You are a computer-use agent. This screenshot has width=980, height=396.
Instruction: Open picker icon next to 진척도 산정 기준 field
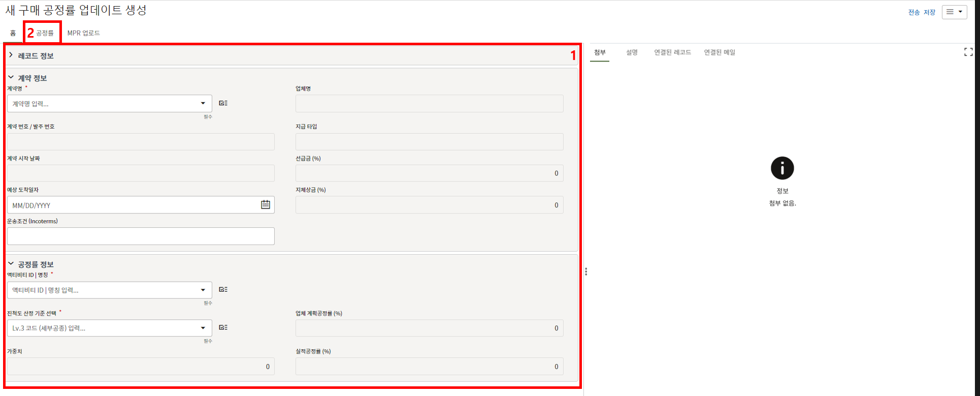click(x=223, y=327)
